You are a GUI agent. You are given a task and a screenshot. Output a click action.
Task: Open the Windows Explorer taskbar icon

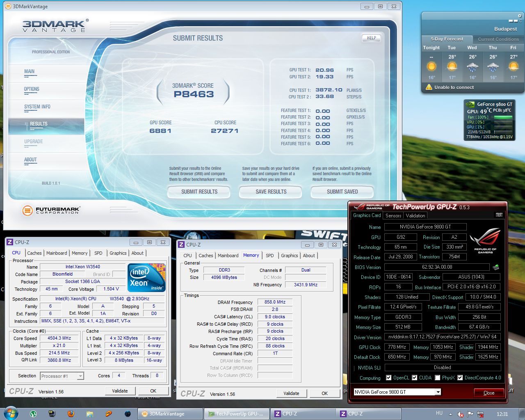pos(90,414)
